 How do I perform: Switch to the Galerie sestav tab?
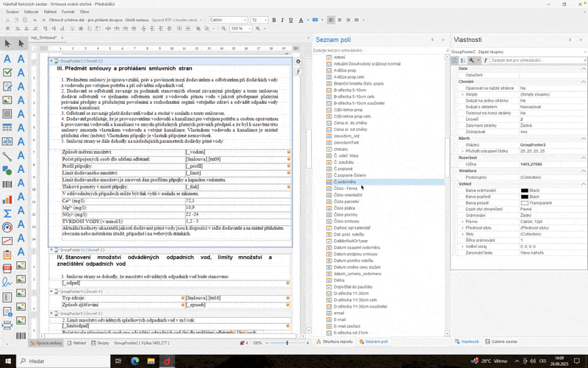point(501,342)
